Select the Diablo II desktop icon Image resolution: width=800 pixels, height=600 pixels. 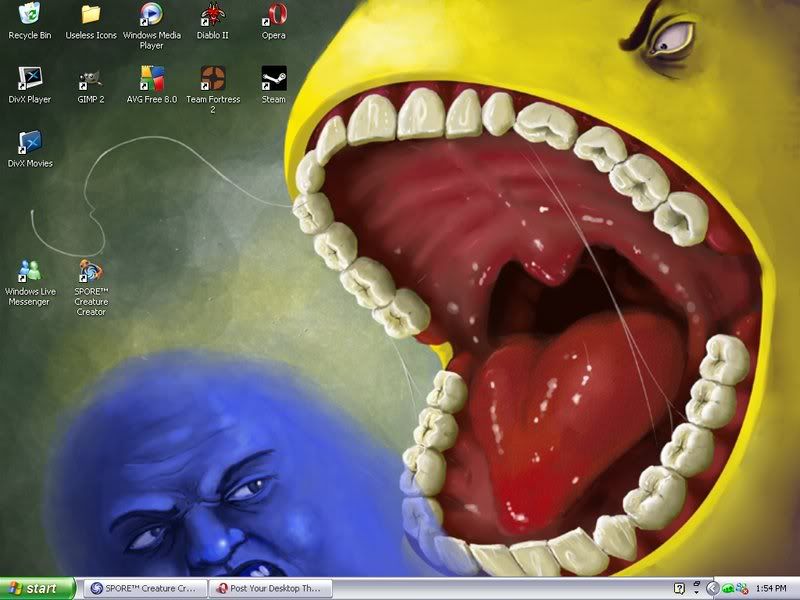coord(212,15)
